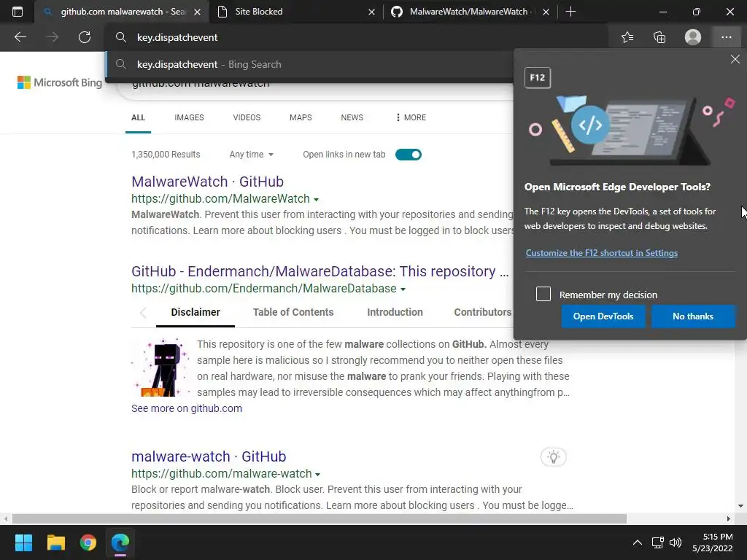Switch to the IMAGES results tab
Screen dimensions: 747x560
[x=189, y=117]
